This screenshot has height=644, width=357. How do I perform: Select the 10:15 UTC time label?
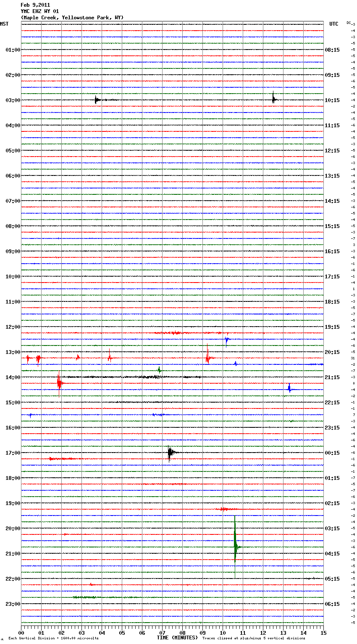(332, 100)
